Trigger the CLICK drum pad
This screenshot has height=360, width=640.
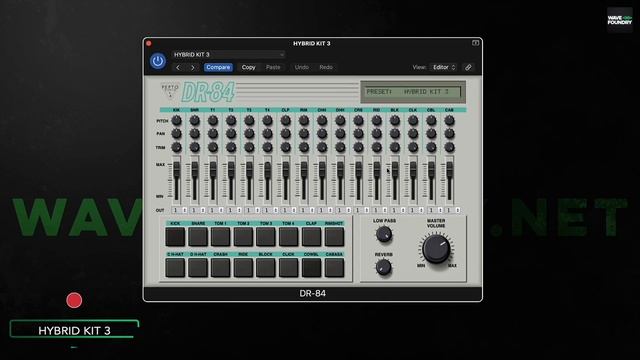tap(289, 268)
